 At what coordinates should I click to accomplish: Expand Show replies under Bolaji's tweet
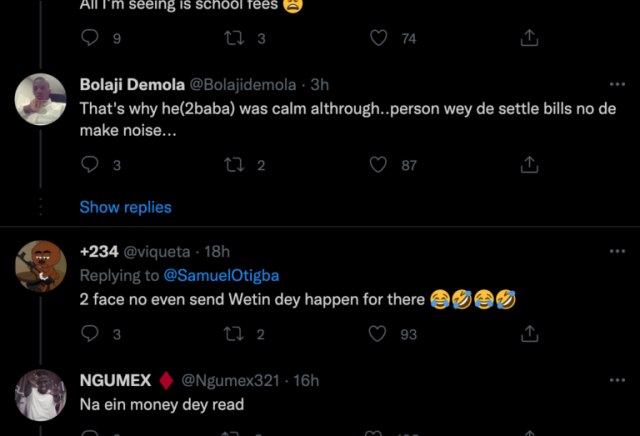tap(125, 207)
